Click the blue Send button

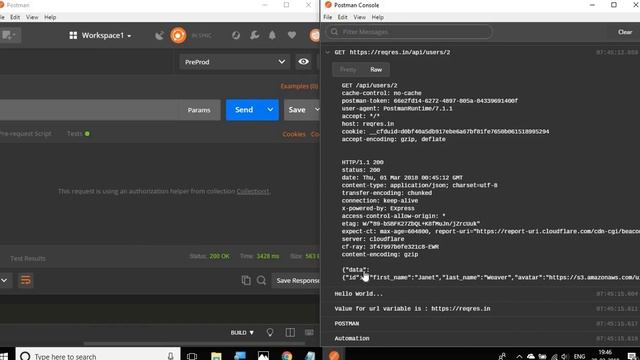pyautogui.click(x=244, y=110)
